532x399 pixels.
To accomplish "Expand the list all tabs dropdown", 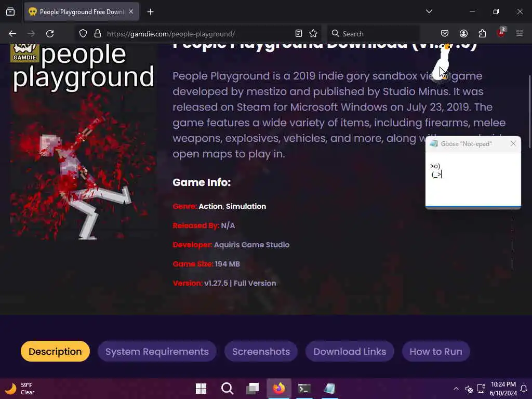I will (429, 11).
